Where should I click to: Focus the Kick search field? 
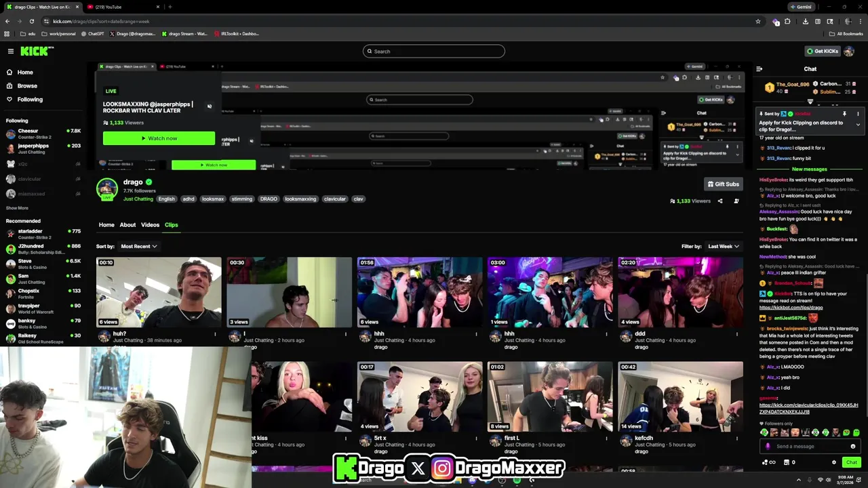pyautogui.click(x=434, y=52)
